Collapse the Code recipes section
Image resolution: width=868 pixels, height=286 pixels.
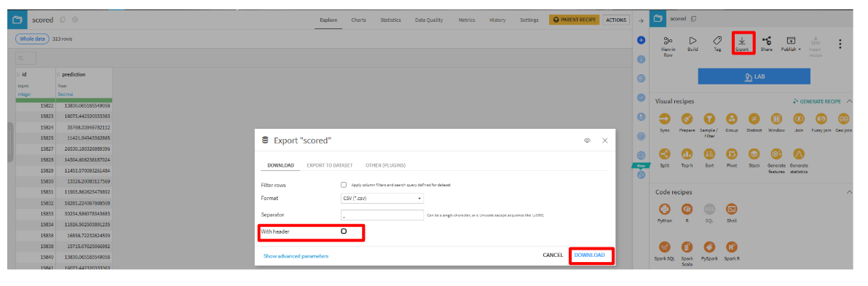(x=850, y=192)
